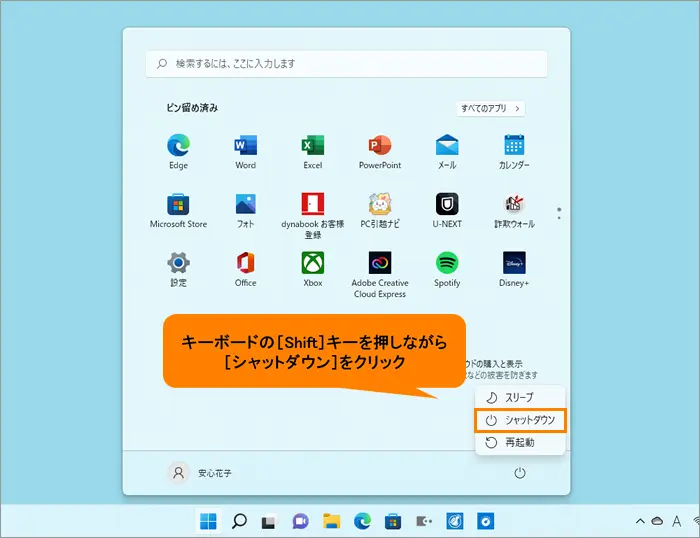The height and width of the screenshot is (538, 700).
Task: Launch the Office app
Action: pos(246,269)
